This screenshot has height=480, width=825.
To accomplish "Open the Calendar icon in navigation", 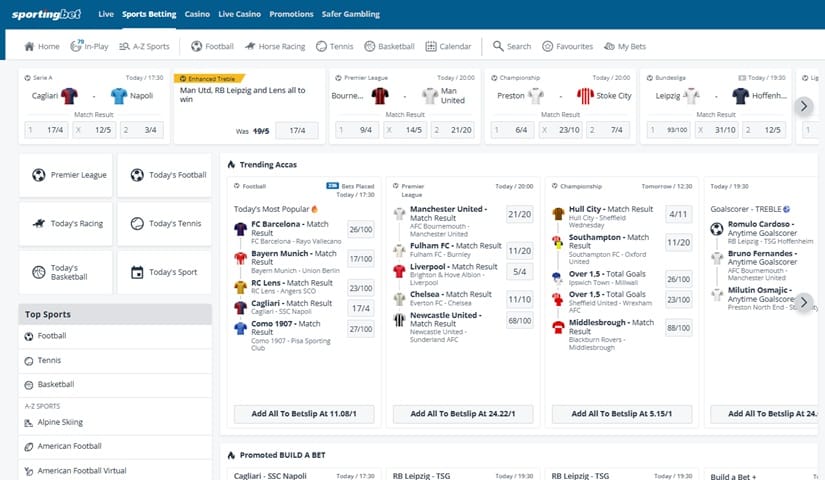I will (431, 46).
